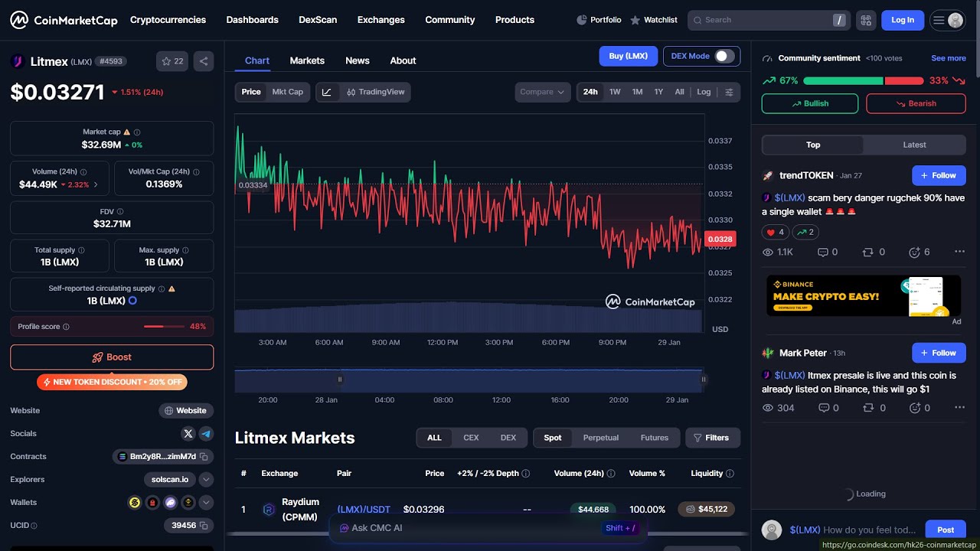Vote Bearish on community sentiment
The image size is (980, 551).
916,103
